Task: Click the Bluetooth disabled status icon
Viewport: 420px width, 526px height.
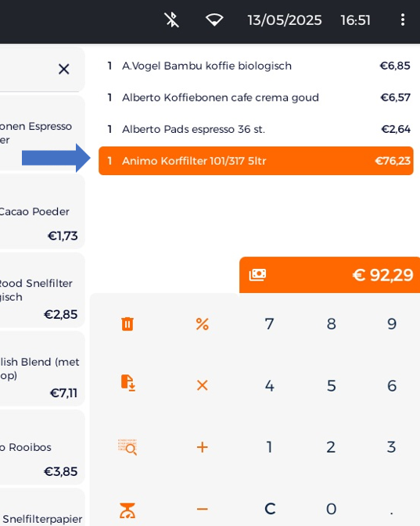Action: [171, 20]
